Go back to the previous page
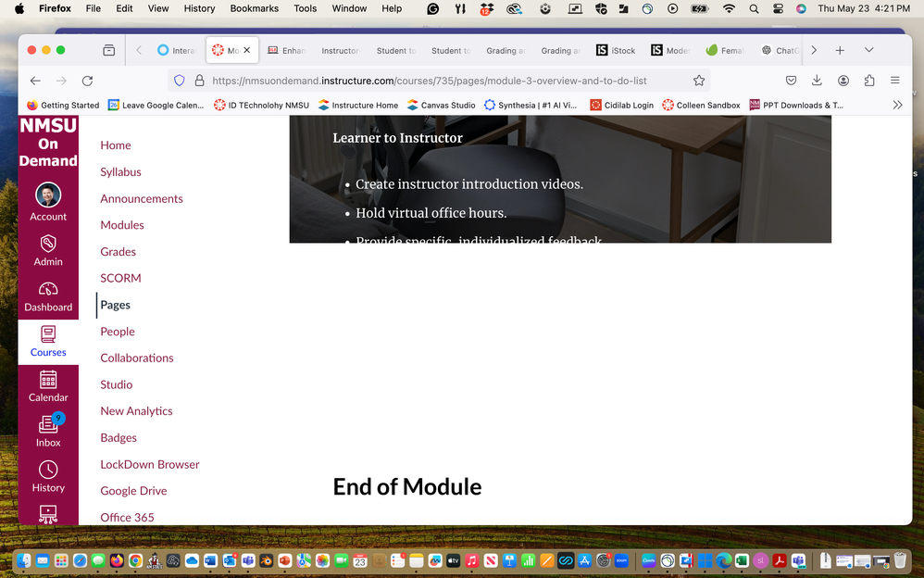The width and height of the screenshot is (924, 578). tap(35, 81)
